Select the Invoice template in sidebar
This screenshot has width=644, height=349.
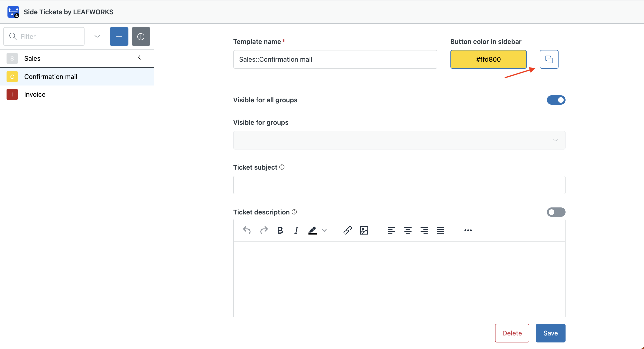[x=35, y=94]
